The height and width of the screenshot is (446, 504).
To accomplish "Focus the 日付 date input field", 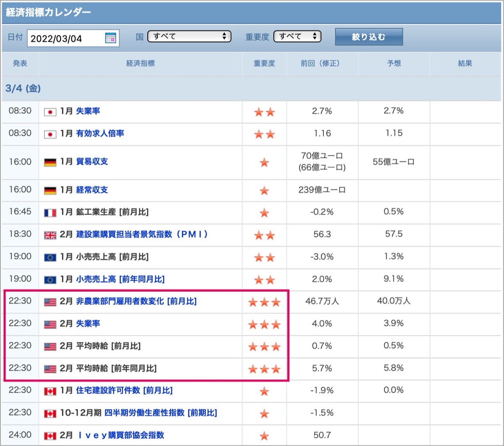I will [x=73, y=38].
